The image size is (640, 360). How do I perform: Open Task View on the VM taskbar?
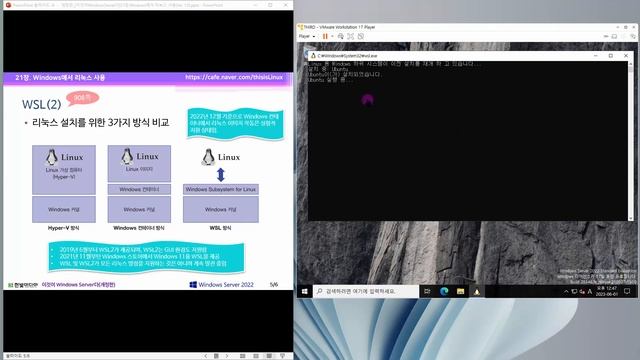point(427,291)
